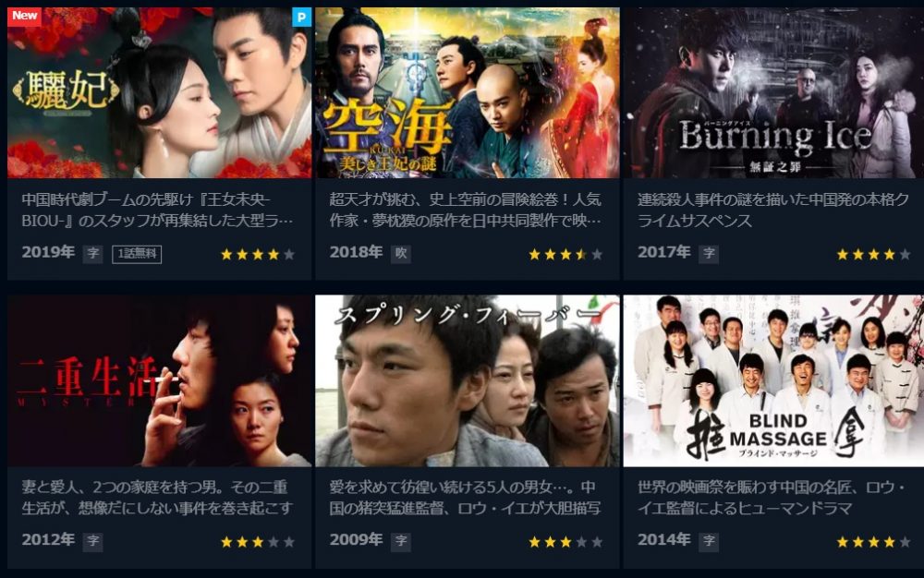This screenshot has height=578, width=924.
Task: Click the star rating for 空海 movie
Action: pyautogui.click(x=565, y=254)
